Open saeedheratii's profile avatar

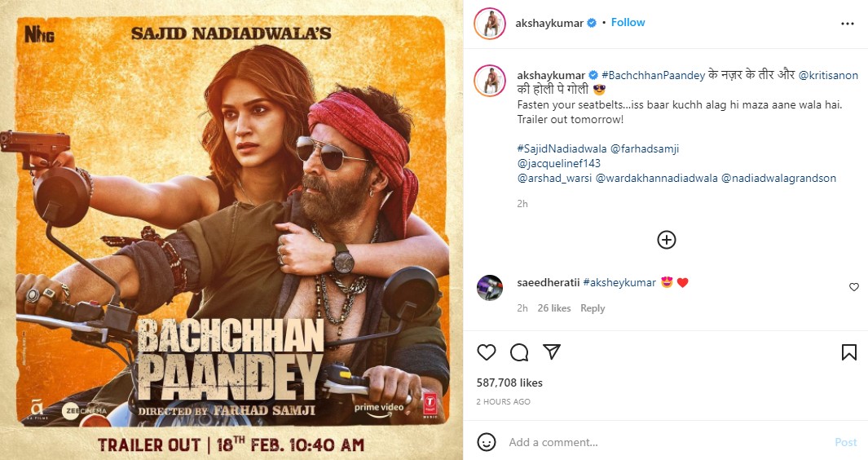pyautogui.click(x=489, y=288)
